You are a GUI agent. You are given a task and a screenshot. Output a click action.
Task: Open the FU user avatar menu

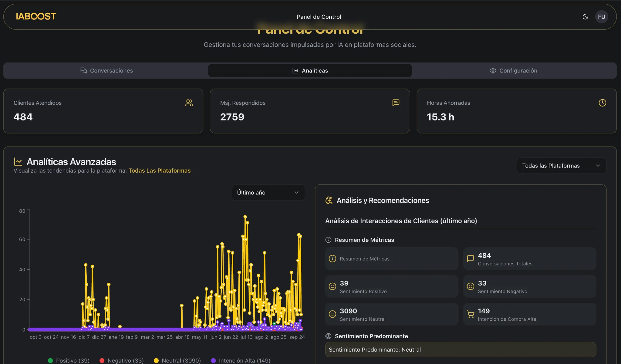coord(601,17)
